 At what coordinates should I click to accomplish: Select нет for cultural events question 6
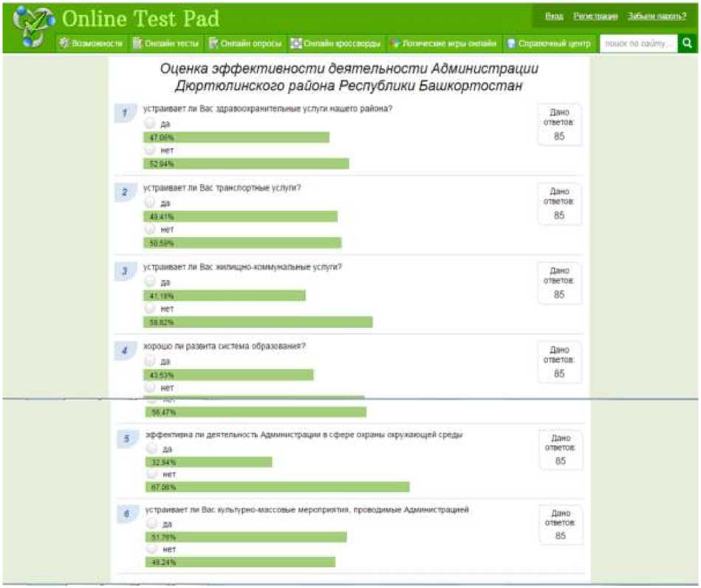click(152, 548)
